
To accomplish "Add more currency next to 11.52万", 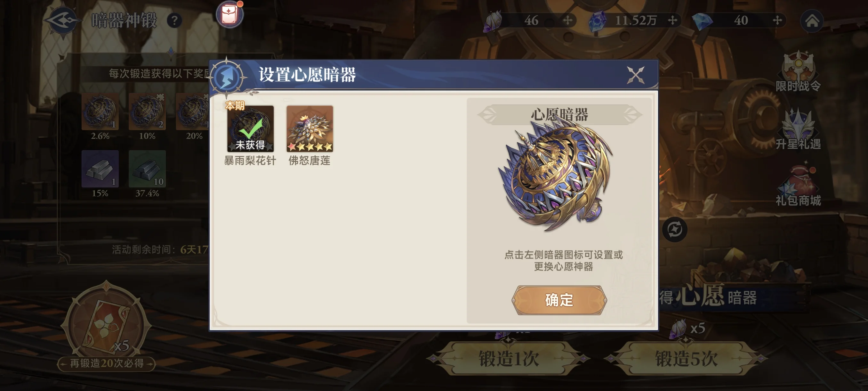I will tap(672, 21).
